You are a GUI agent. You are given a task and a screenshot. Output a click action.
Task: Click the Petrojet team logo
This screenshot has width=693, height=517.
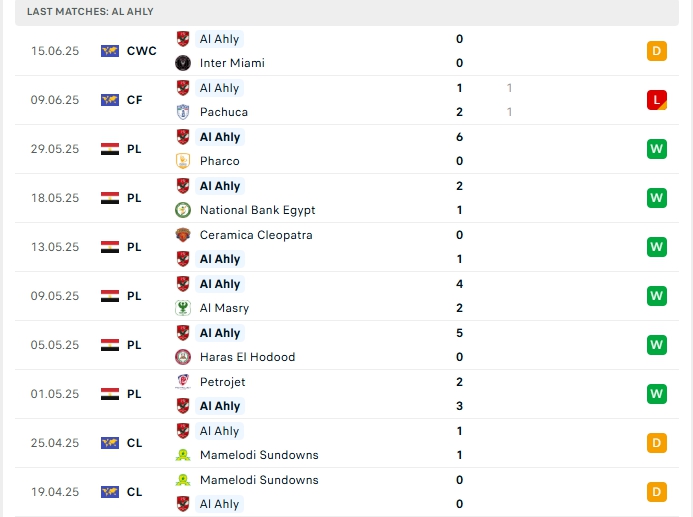pos(183,382)
